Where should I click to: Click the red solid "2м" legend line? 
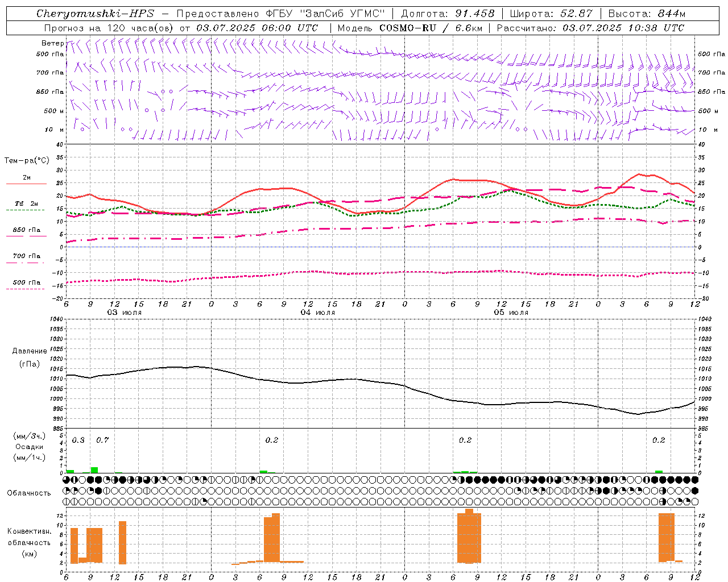click(x=26, y=184)
